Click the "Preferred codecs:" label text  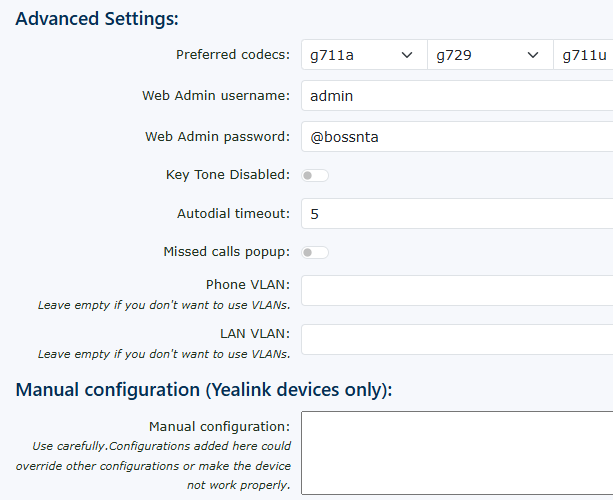click(x=233, y=55)
